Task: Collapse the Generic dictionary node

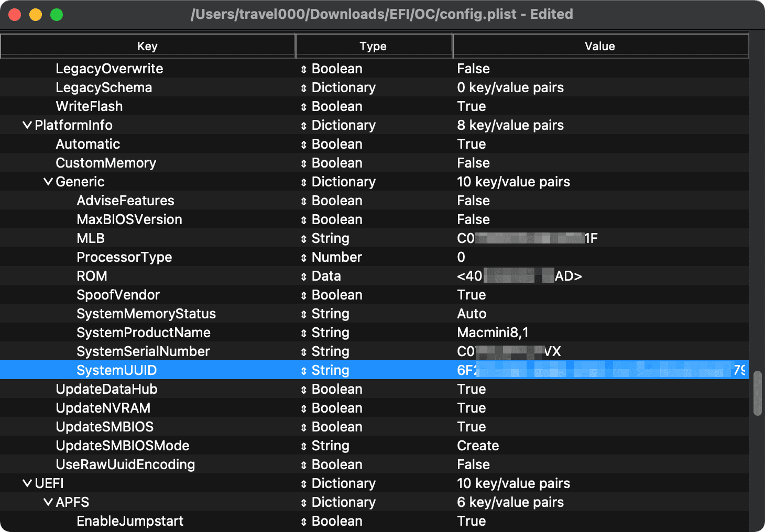Action: point(48,182)
